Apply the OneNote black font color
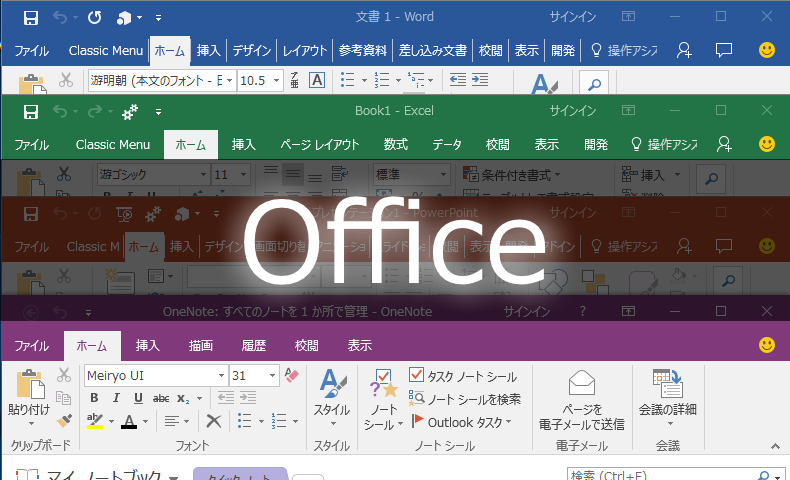This screenshot has width=790, height=480. 129,421
